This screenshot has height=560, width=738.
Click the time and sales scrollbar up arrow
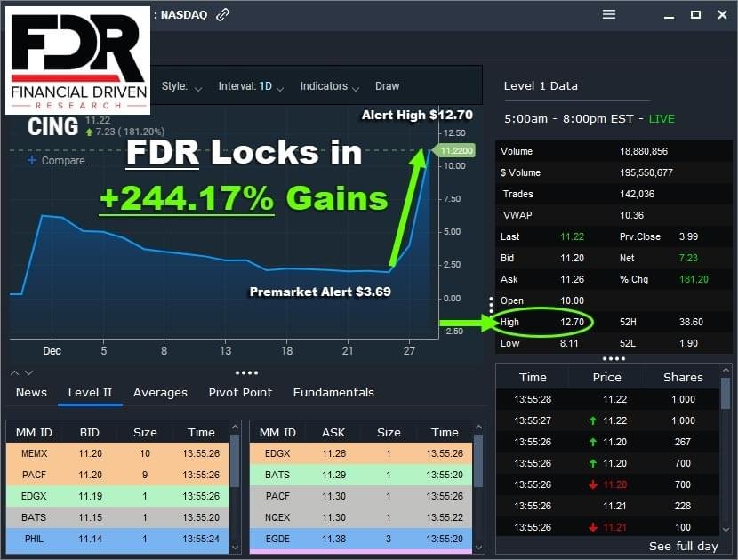[726, 371]
